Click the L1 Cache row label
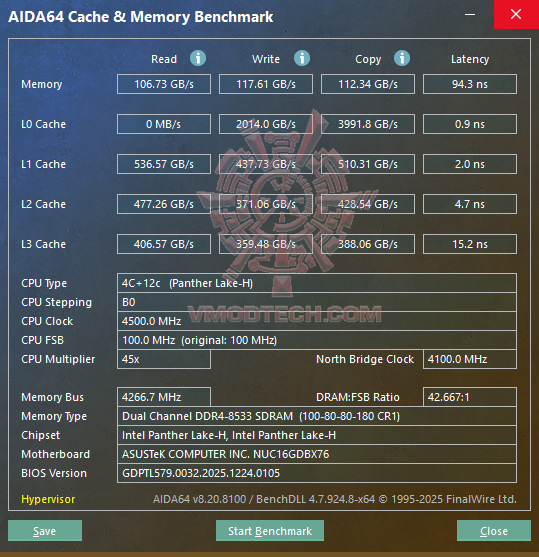Viewport: 539px width, 557px height. [43, 164]
